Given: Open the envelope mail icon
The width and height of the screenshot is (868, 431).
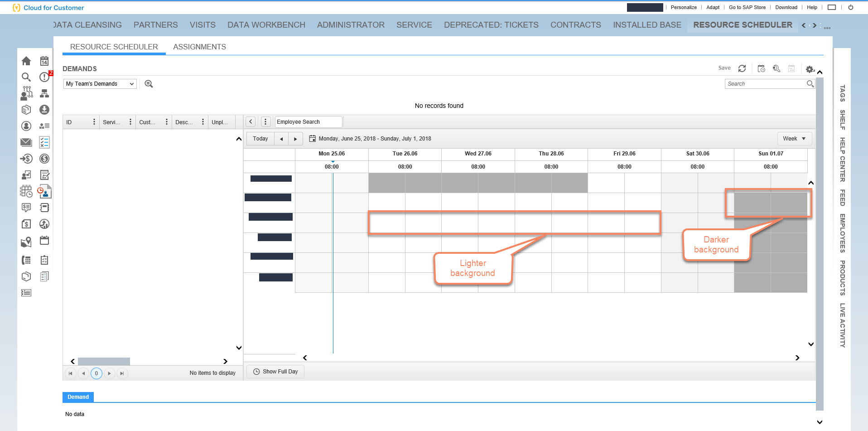Looking at the screenshot, I should 26,142.
